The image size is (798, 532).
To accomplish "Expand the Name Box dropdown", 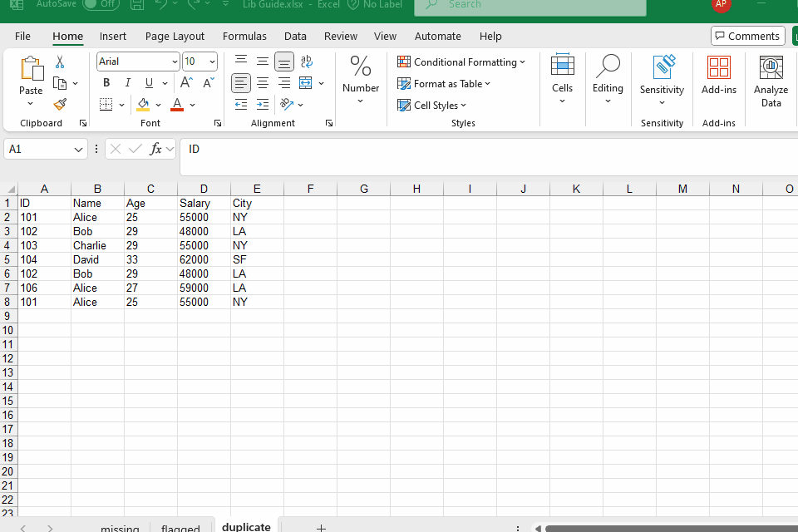I will pos(78,150).
